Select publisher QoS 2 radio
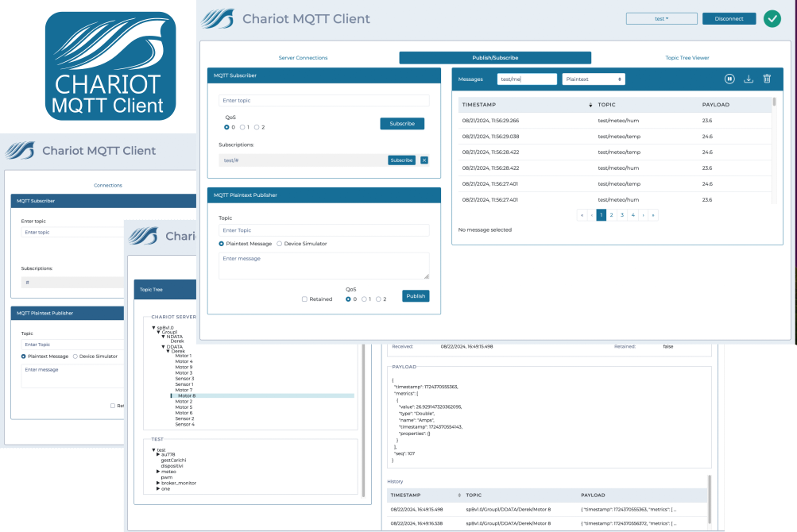This screenshot has height=532, width=797. (378, 299)
